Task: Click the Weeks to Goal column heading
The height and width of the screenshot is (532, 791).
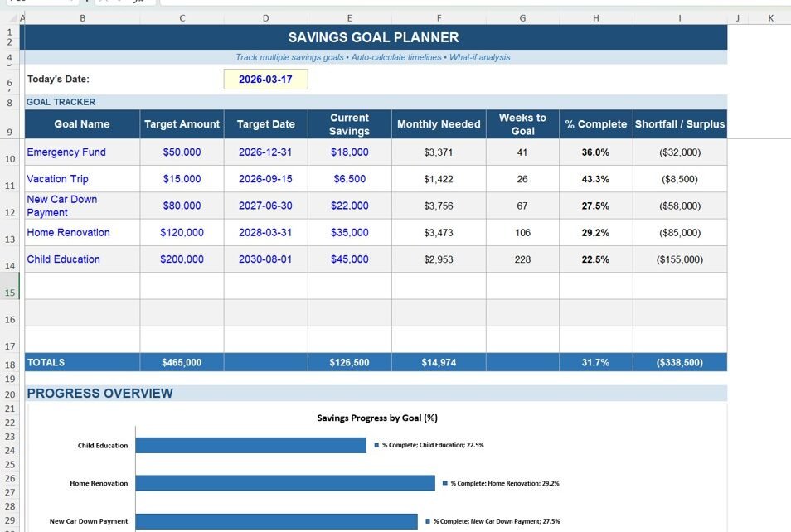Action: [522, 124]
